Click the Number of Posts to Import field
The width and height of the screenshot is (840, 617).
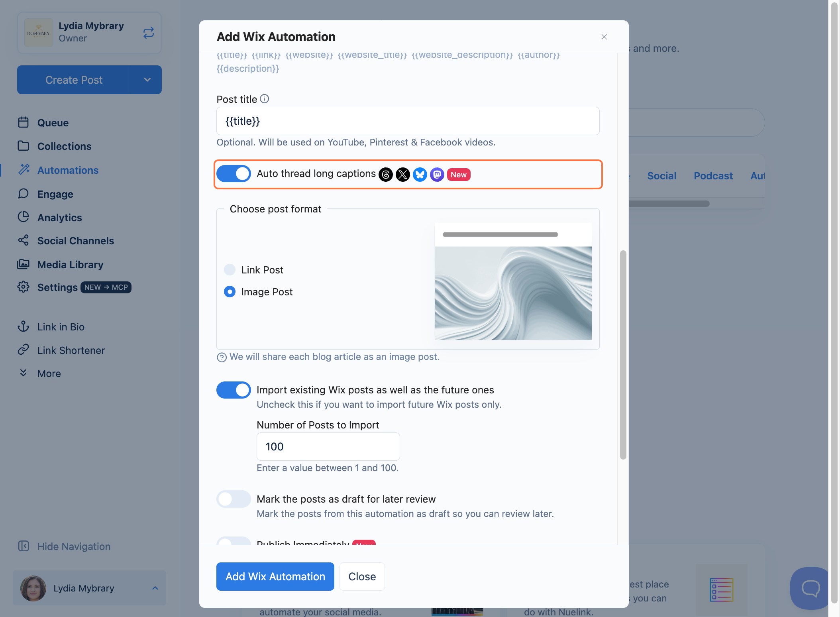[x=328, y=447]
